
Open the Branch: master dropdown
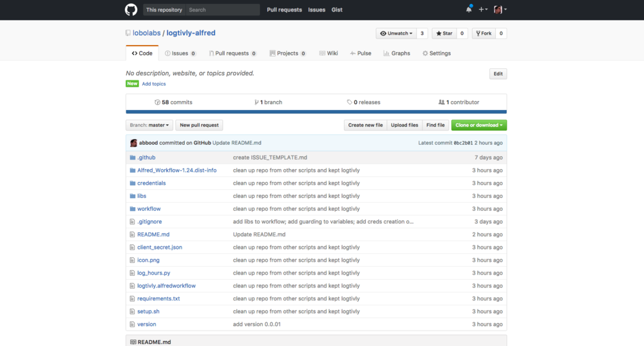tap(149, 125)
